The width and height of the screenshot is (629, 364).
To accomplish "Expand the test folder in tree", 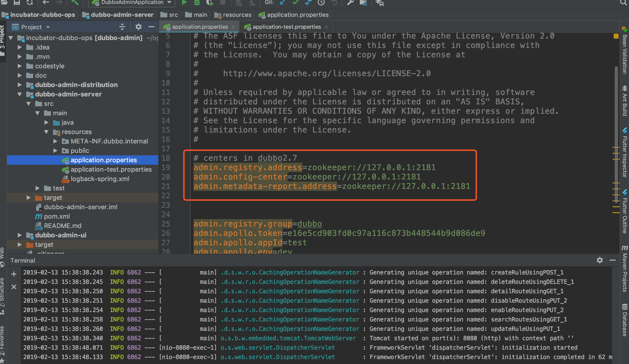I will coord(37,188).
